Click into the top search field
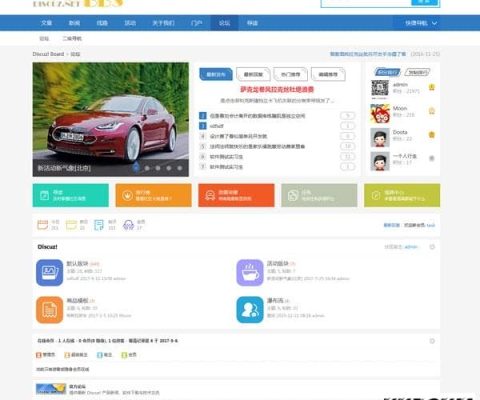 pyautogui.click(x=366, y=3)
